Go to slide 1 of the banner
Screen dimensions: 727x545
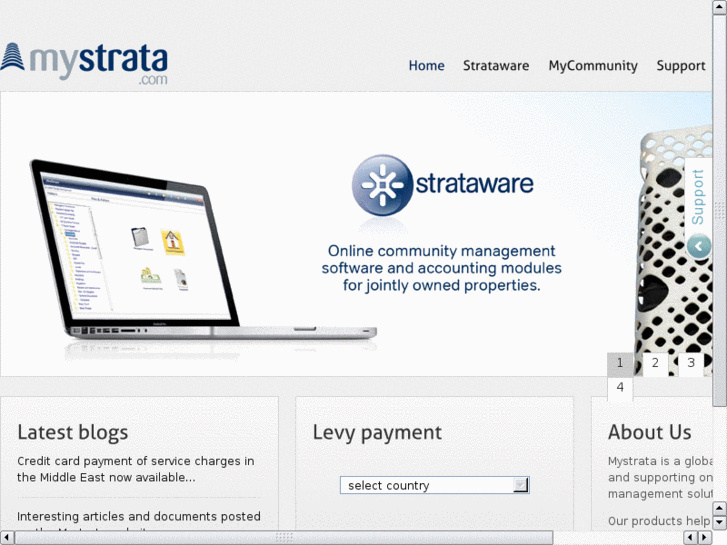[x=620, y=363]
